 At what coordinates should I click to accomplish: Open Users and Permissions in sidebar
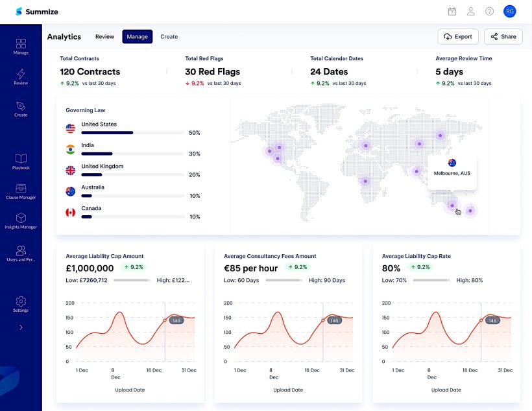point(21,253)
